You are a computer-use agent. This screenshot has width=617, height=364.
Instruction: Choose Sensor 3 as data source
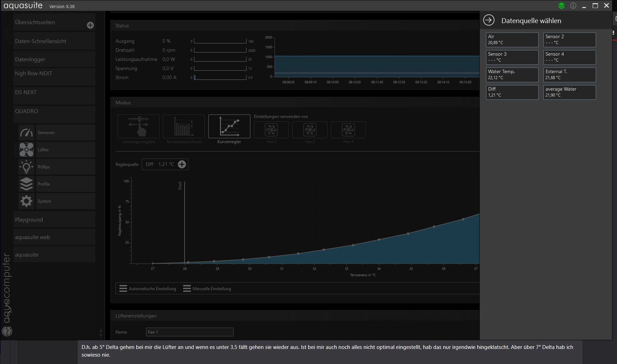[x=512, y=57]
